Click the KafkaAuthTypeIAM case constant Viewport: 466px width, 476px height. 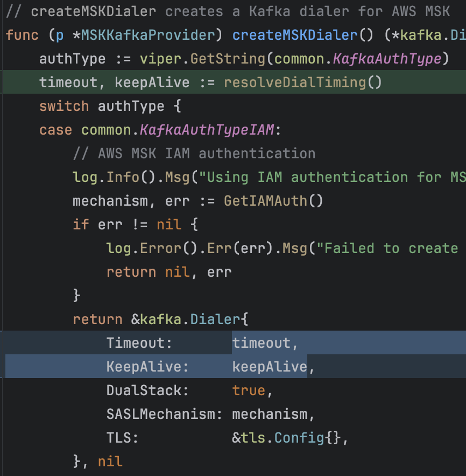coord(207,130)
